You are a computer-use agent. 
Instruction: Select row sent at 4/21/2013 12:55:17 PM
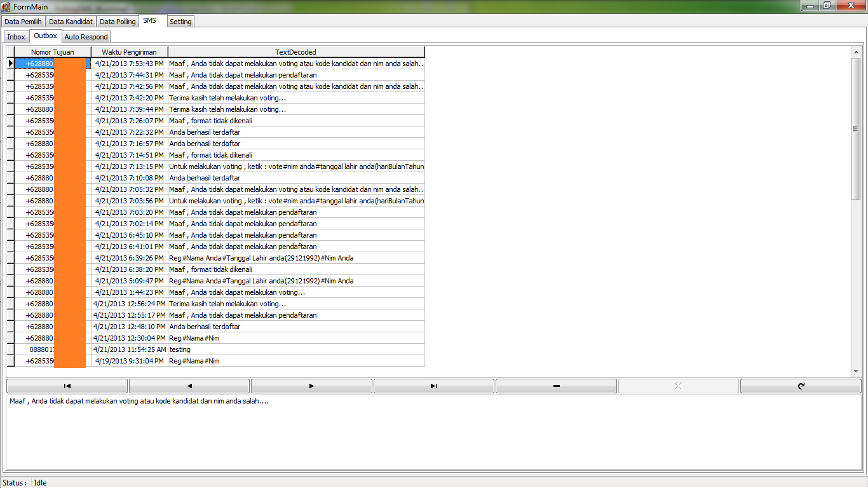pyautogui.click(x=216, y=315)
